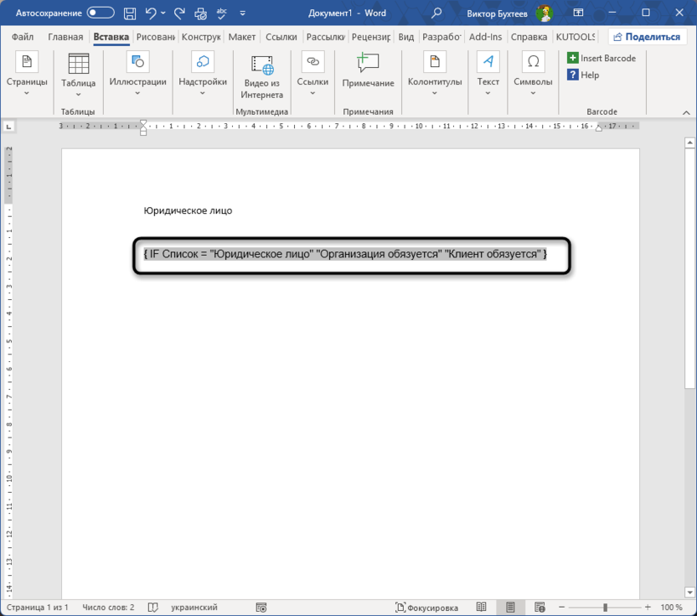Save the document from Quick Access Toolbar
This screenshot has width=697, height=616.
point(129,13)
